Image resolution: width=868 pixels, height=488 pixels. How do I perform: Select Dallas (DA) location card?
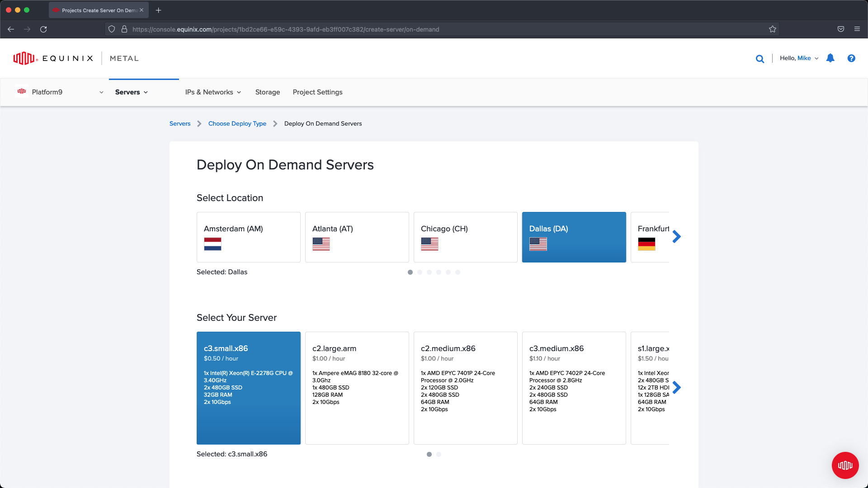point(574,237)
